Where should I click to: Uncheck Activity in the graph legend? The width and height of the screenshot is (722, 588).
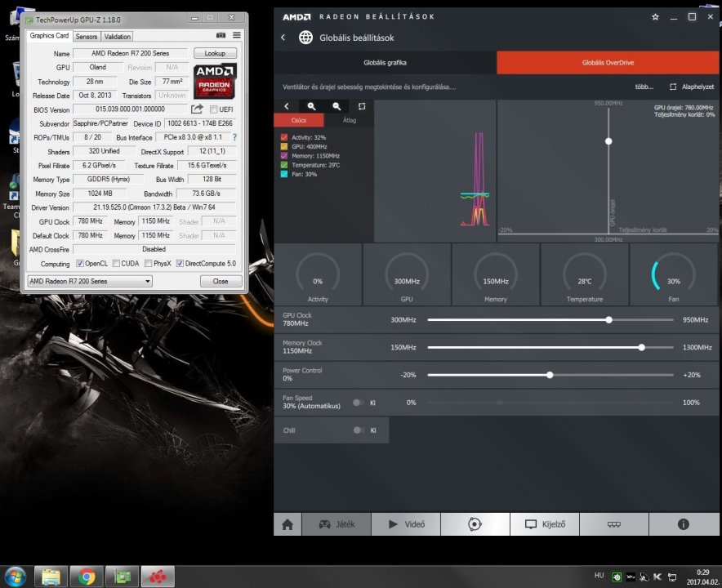click(284, 137)
